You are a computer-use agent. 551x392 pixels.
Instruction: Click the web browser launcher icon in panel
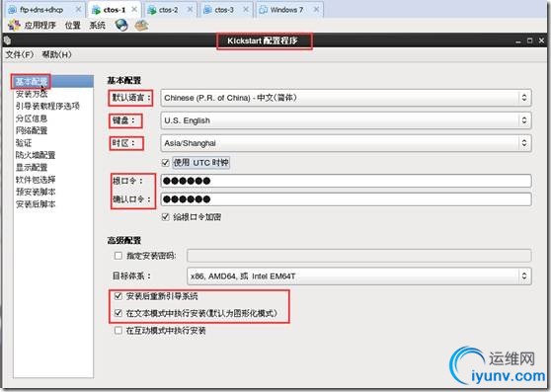(x=121, y=25)
